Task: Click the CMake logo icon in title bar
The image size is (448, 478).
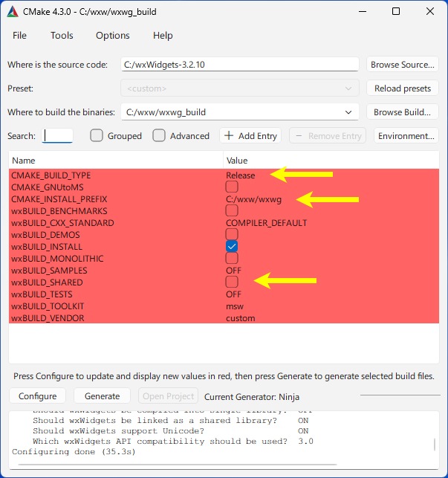Action: 13,12
